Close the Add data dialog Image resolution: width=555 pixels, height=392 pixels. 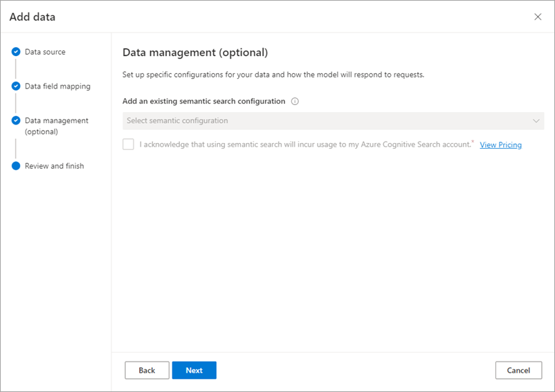coord(538,17)
